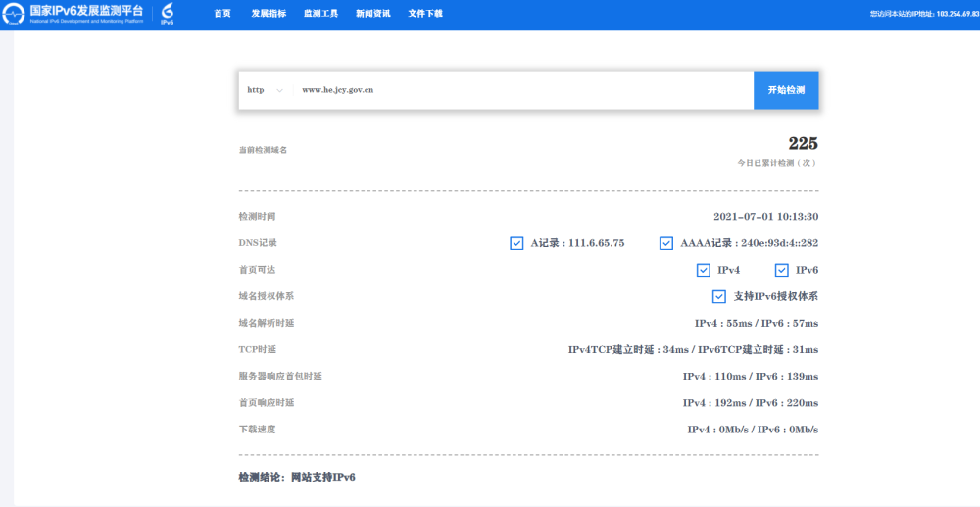The image size is (980, 507).
Task: Click the National IPv6 platform globe logo
Action: coord(14,14)
